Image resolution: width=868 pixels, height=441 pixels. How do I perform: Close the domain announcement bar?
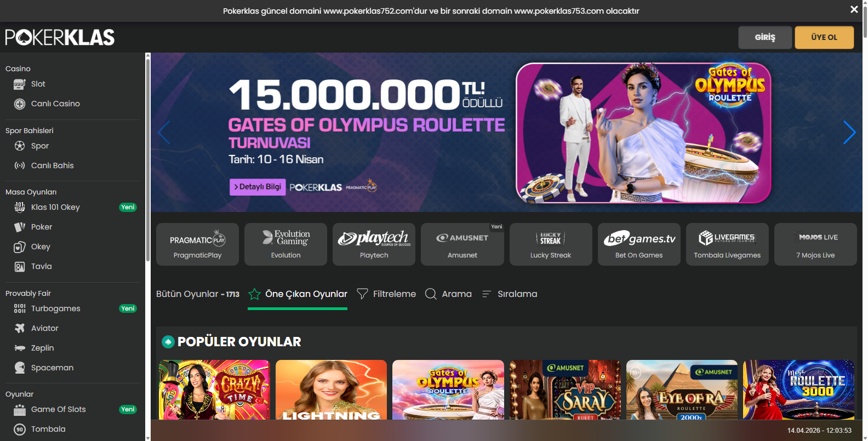854,9
